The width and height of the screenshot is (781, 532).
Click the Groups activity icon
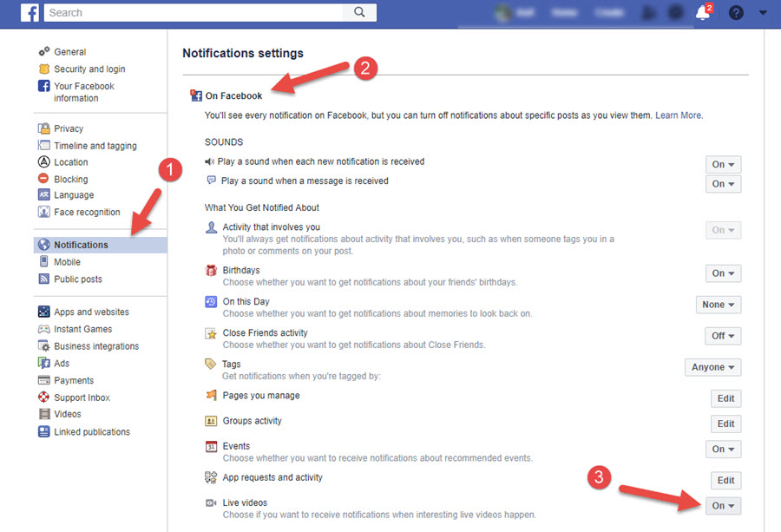211,421
